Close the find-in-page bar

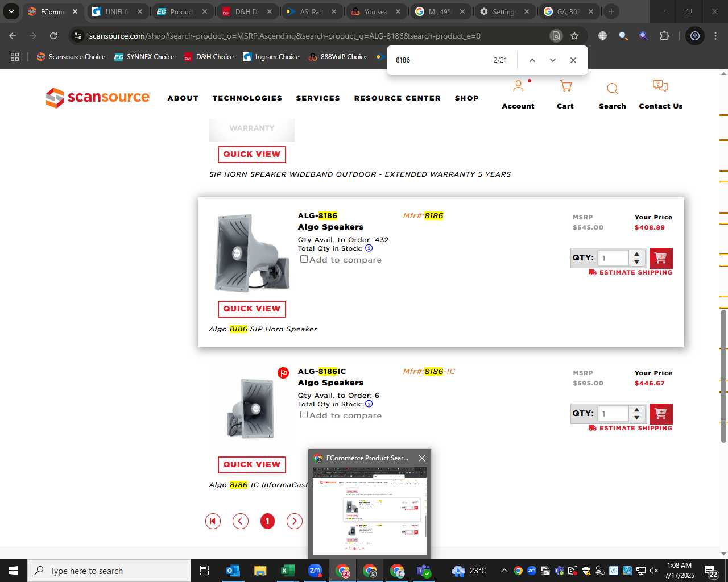573,60
